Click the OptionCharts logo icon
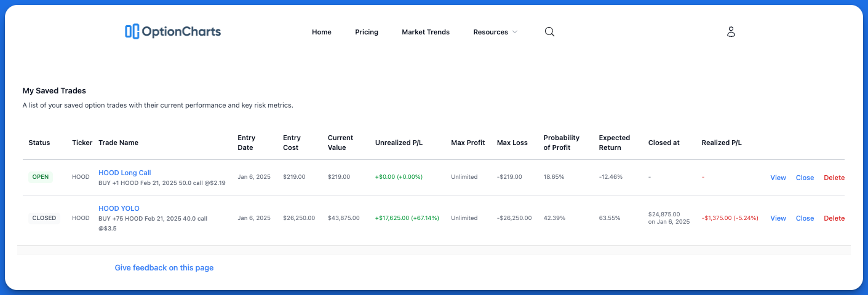Screen dimensions: 868x295 coord(132,31)
